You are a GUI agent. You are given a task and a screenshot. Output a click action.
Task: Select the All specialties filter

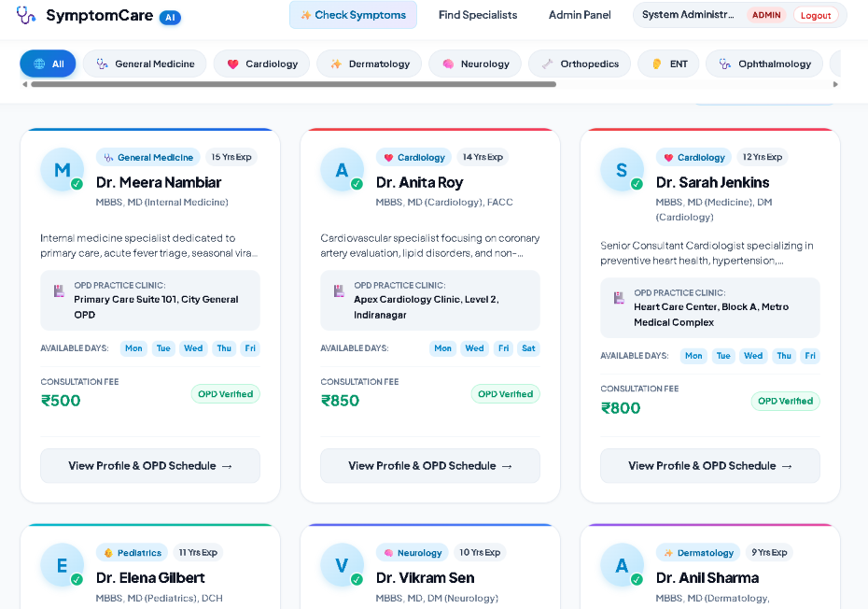click(49, 64)
